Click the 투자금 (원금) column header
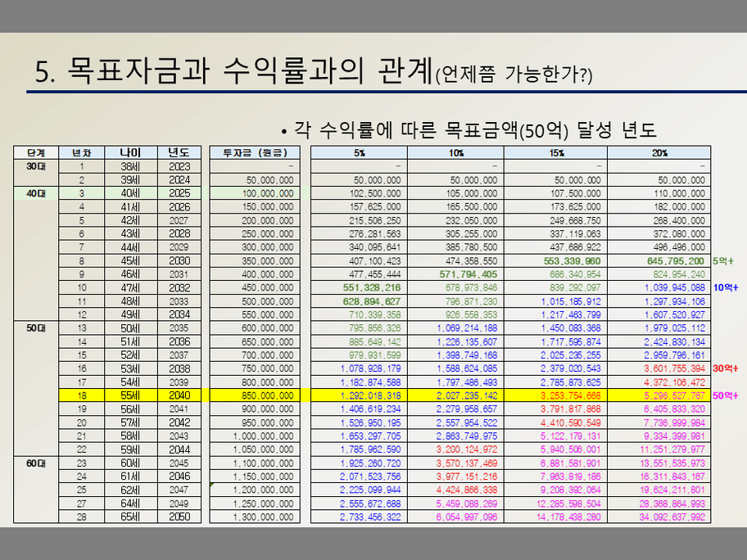Screen dimensions: 747x560 (x=255, y=153)
